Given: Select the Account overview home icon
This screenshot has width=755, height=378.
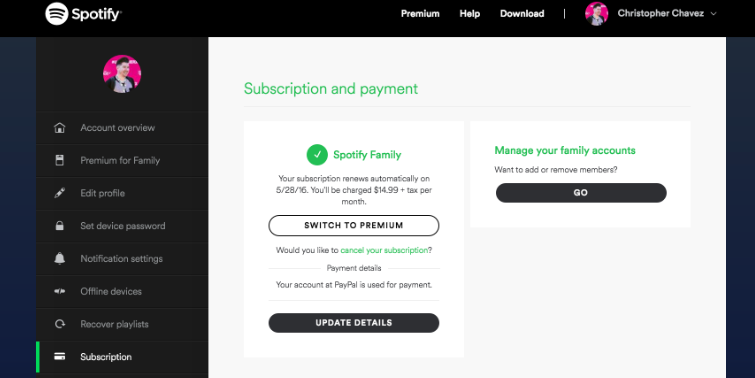Looking at the screenshot, I should (60, 128).
